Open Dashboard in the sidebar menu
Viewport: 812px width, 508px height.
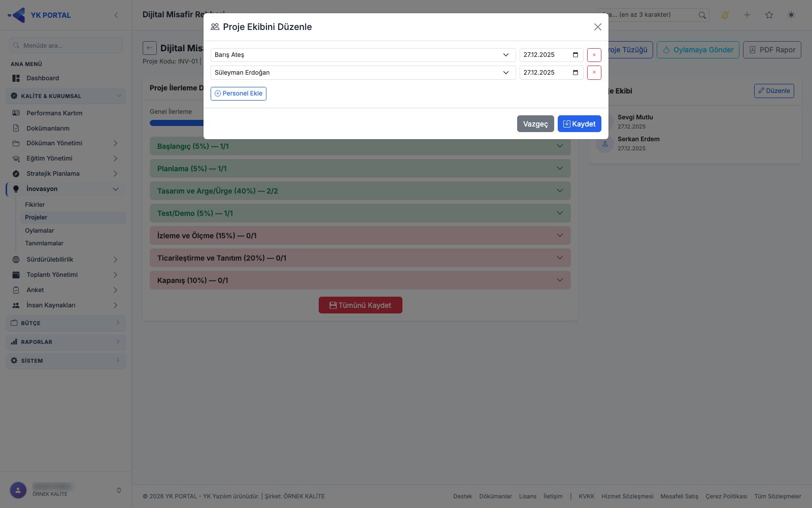[66, 78]
